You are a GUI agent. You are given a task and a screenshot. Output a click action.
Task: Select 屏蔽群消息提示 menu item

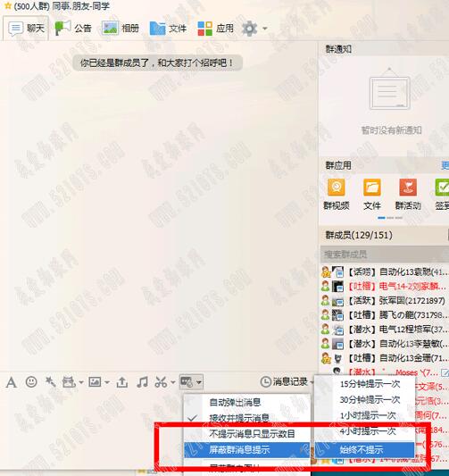(247, 449)
